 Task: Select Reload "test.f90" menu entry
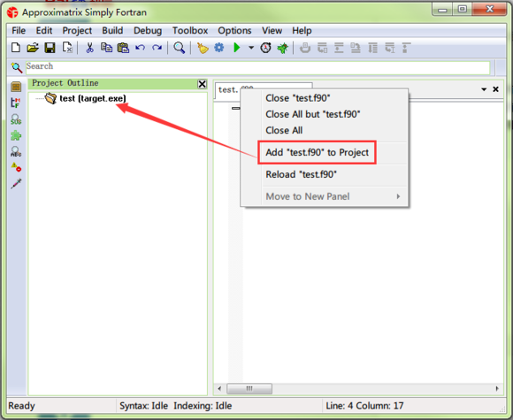(301, 174)
